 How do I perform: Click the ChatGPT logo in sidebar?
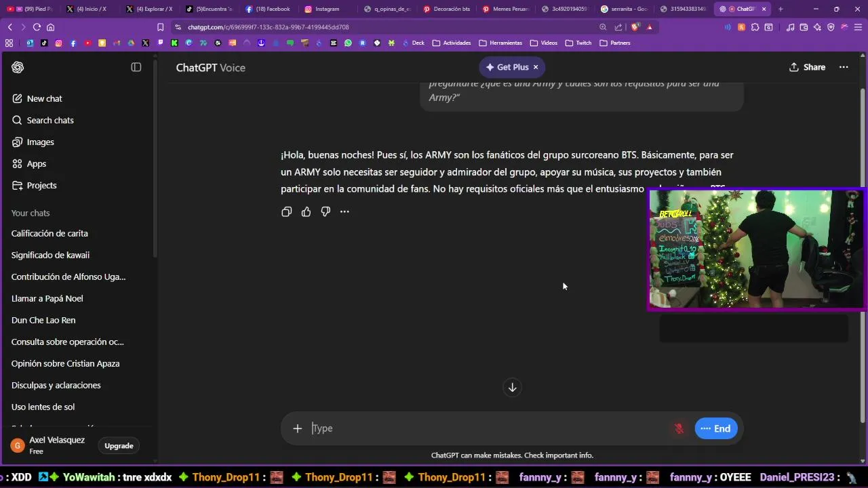coord(18,67)
